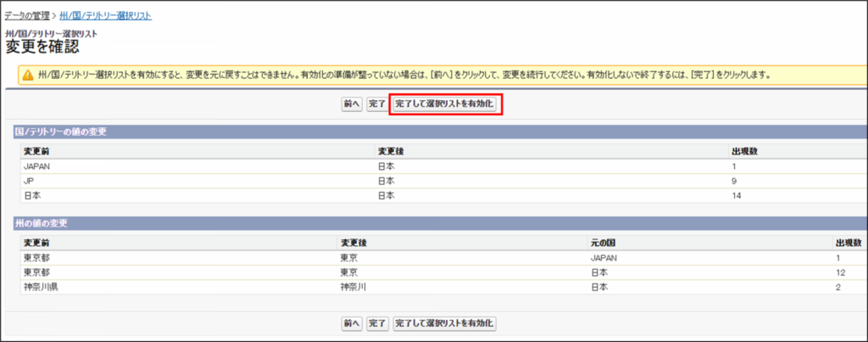Click the yellow warning triangle icon
Viewport: 868px width, 342px height.
[28, 75]
